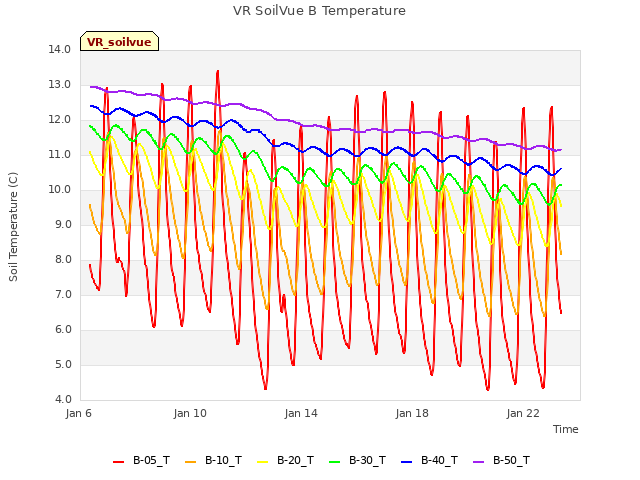Click the 13.0 y-axis tick label
Screen dimensions: 640x480
point(60,84)
